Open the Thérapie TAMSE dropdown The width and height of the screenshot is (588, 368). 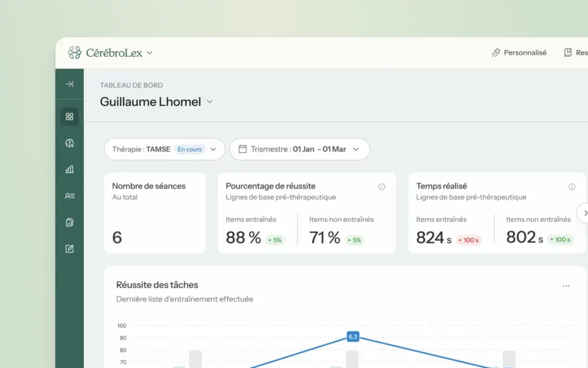(x=164, y=149)
